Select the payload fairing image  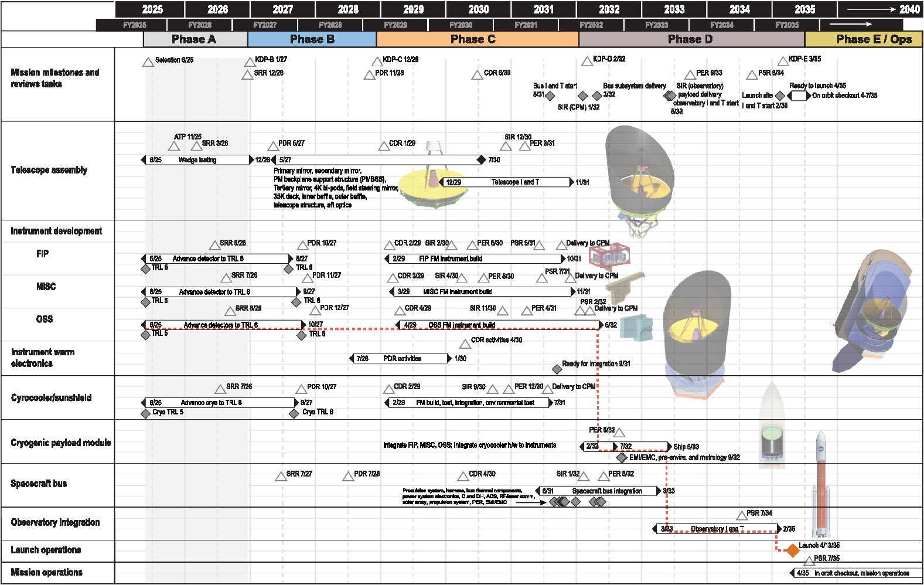[772, 425]
